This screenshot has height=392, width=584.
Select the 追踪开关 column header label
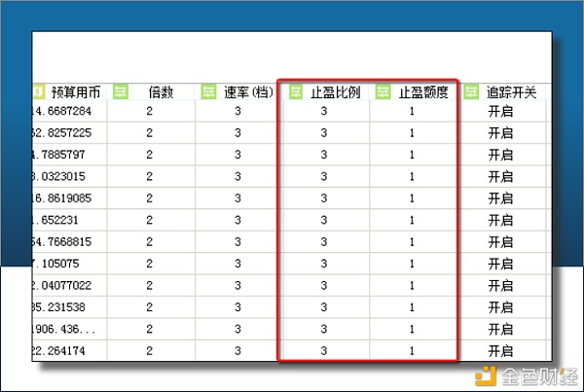tap(511, 92)
